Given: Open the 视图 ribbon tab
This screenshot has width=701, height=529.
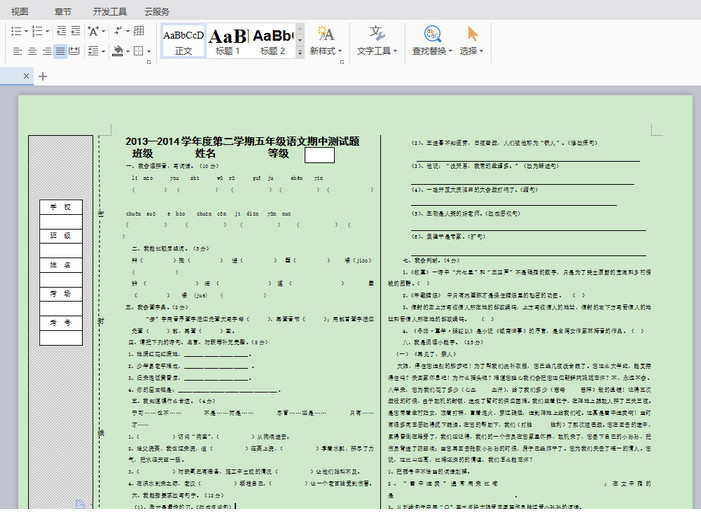Looking at the screenshot, I should pos(19,11).
